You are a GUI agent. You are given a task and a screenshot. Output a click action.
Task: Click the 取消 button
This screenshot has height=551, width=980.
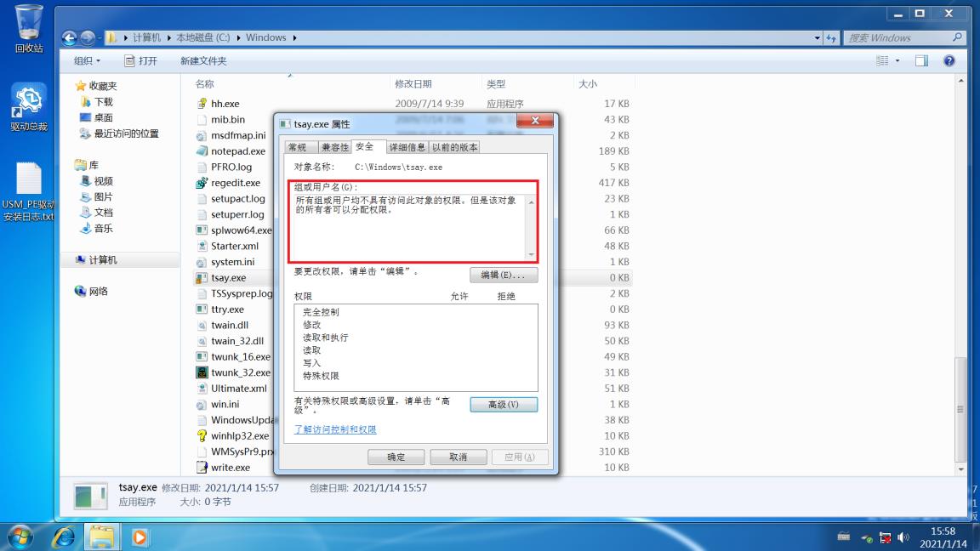tap(459, 457)
